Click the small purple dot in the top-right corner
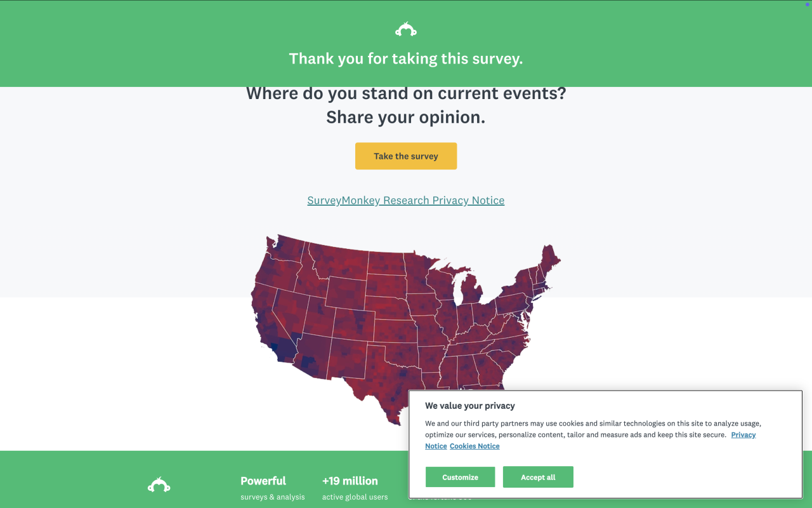Screen dimensions: 812x508 point(806,3)
